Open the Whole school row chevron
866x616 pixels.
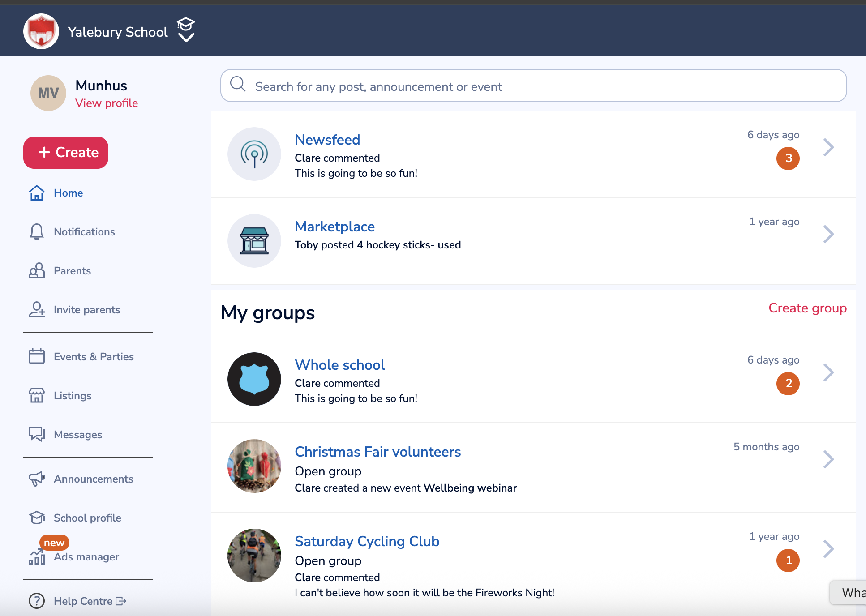click(828, 372)
